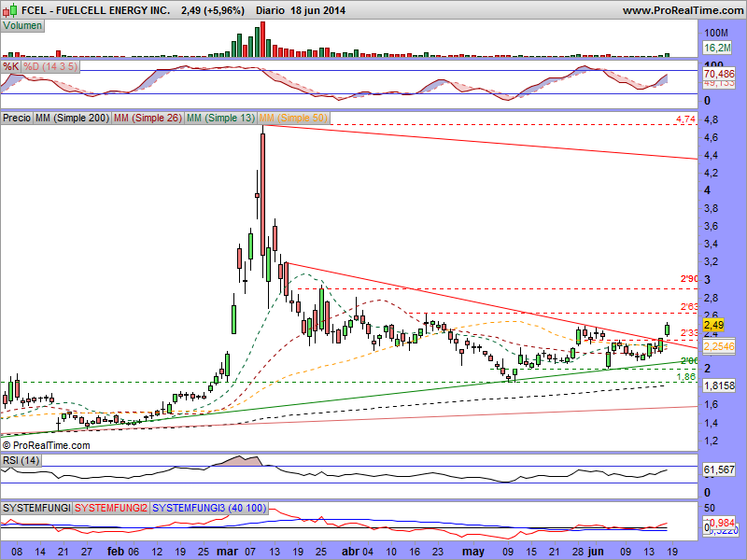Click the 2'33 level label
The height and width of the screenshot is (560, 747).
(689, 332)
